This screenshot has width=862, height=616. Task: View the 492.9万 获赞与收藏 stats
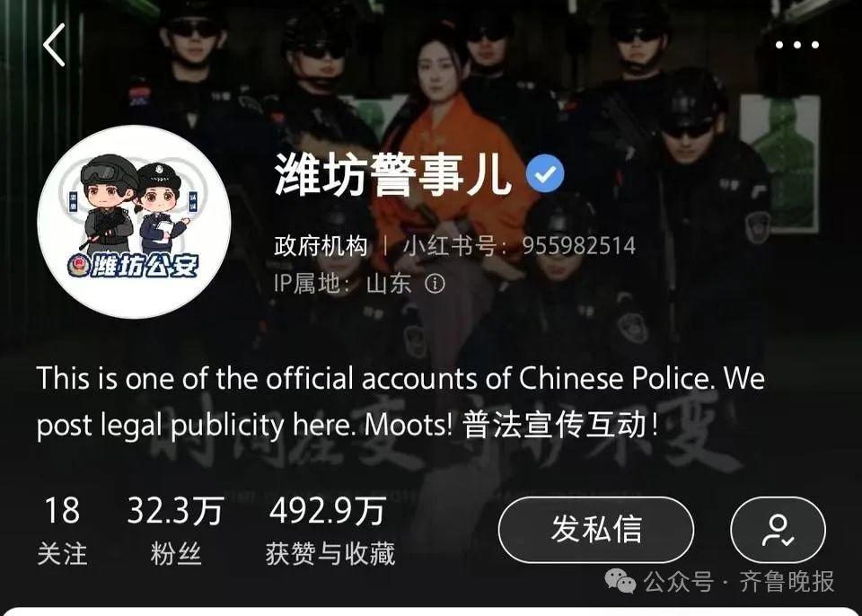pyautogui.click(x=330, y=531)
